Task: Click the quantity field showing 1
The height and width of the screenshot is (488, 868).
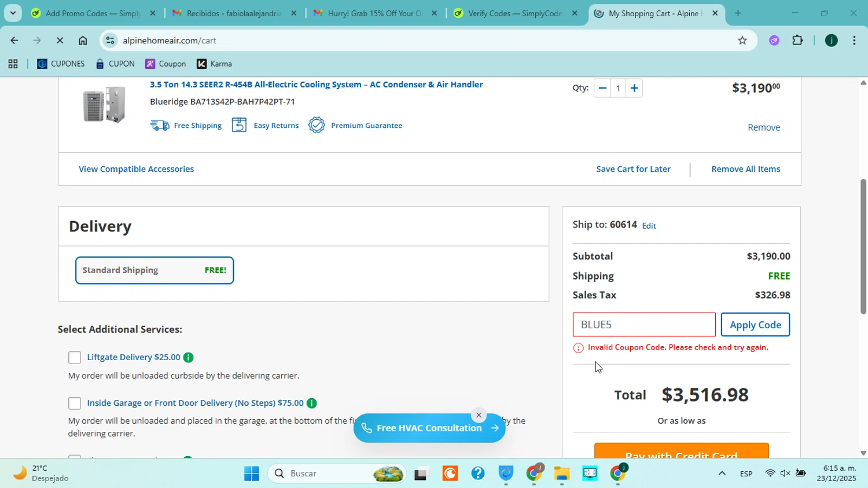Action: click(x=619, y=88)
